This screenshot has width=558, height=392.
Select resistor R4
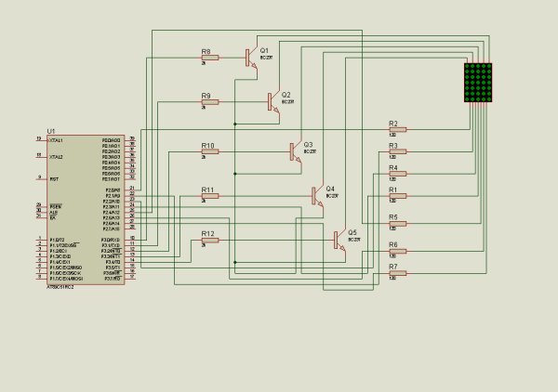(x=398, y=174)
